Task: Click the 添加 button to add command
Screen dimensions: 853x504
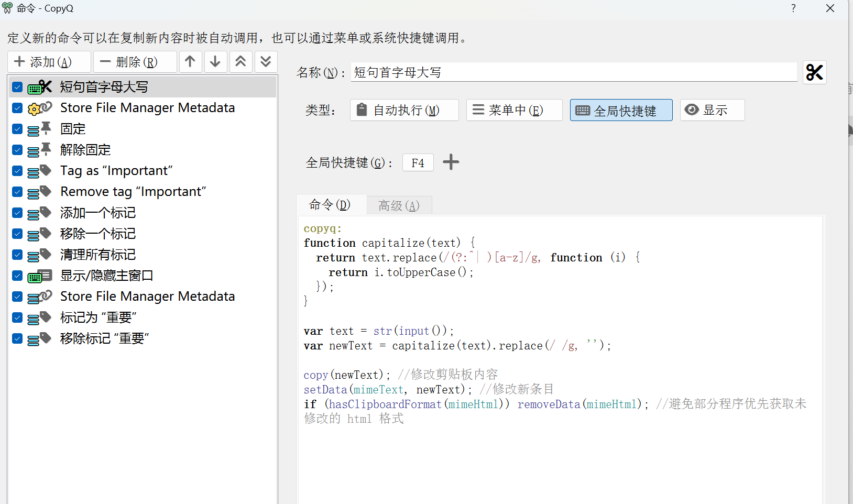Action: (49, 62)
